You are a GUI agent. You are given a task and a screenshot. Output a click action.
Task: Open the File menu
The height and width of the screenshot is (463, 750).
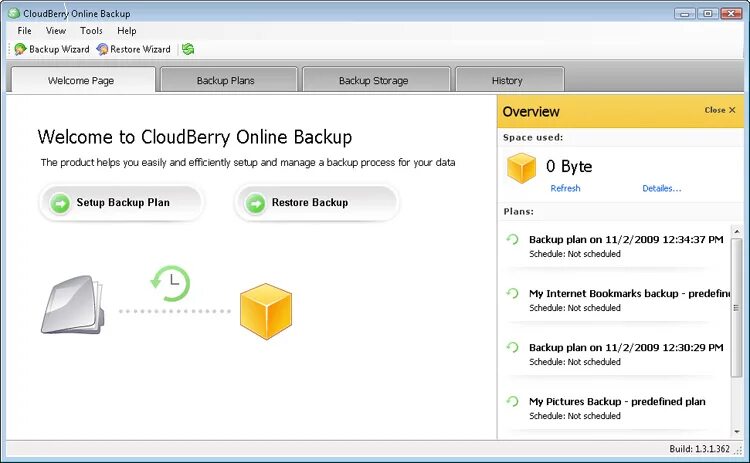(x=24, y=31)
